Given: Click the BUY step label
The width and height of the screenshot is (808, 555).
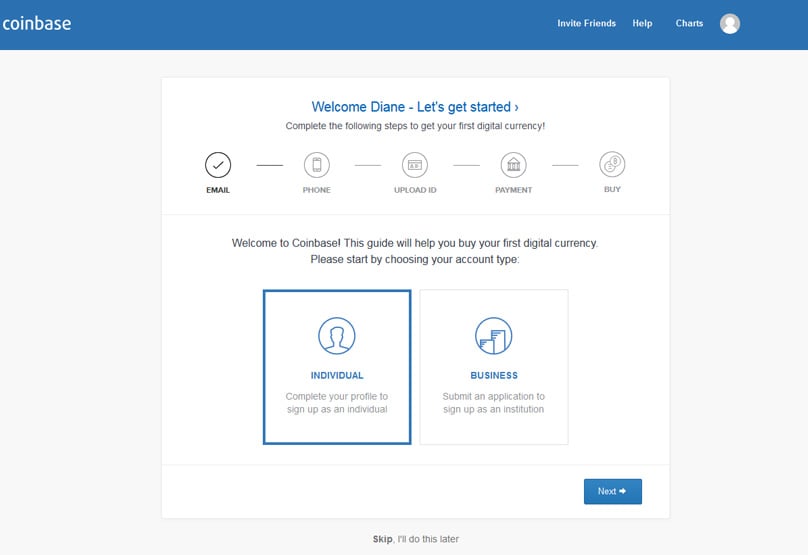Looking at the screenshot, I should point(612,189).
